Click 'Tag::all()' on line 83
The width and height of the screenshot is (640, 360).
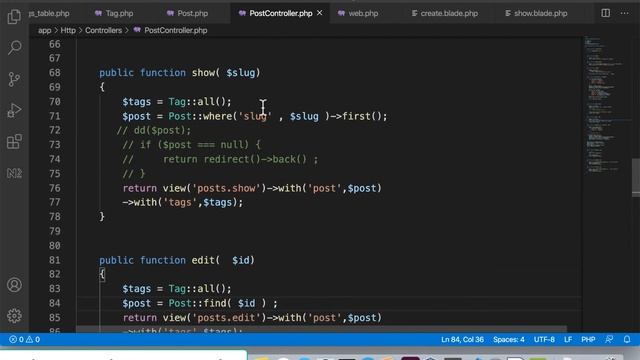point(197,289)
